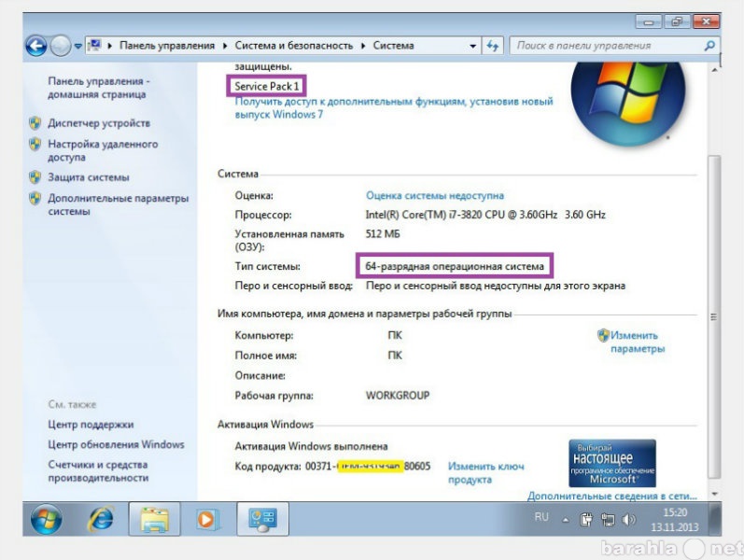Select the Service Pack 1 text
744x560 pixels.
tap(267, 87)
